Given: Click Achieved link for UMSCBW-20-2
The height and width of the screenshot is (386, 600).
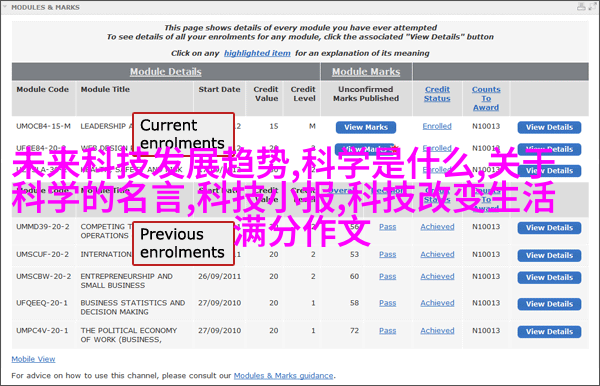Looking at the screenshot, I should coord(437,277).
